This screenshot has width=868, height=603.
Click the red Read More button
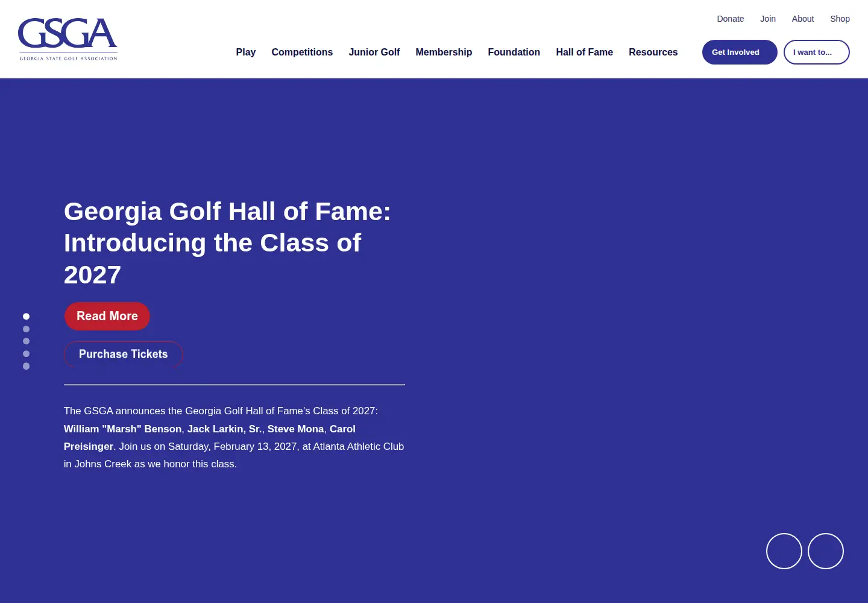click(x=107, y=316)
